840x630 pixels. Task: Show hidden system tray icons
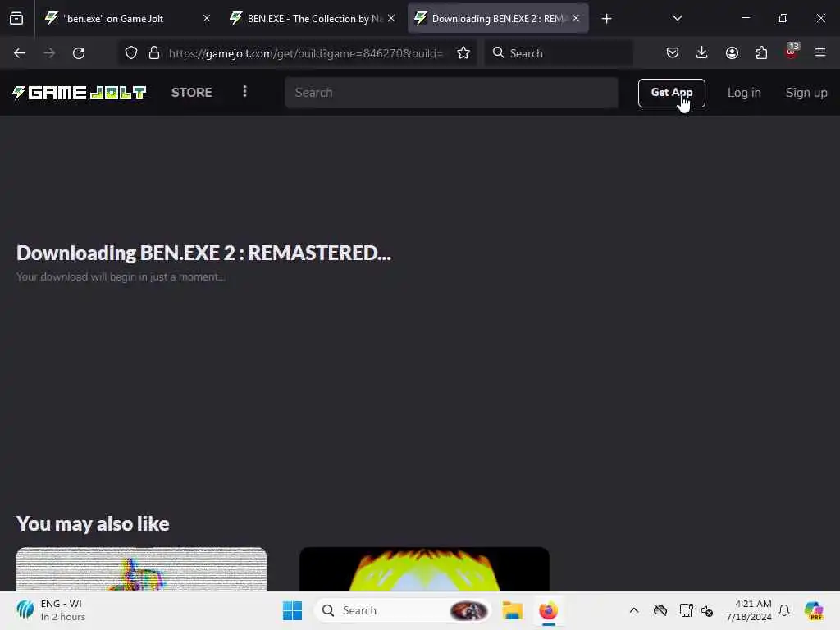coord(634,610)
